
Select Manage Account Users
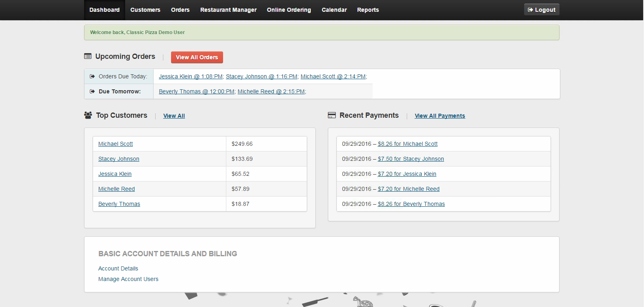coord(128,279)
